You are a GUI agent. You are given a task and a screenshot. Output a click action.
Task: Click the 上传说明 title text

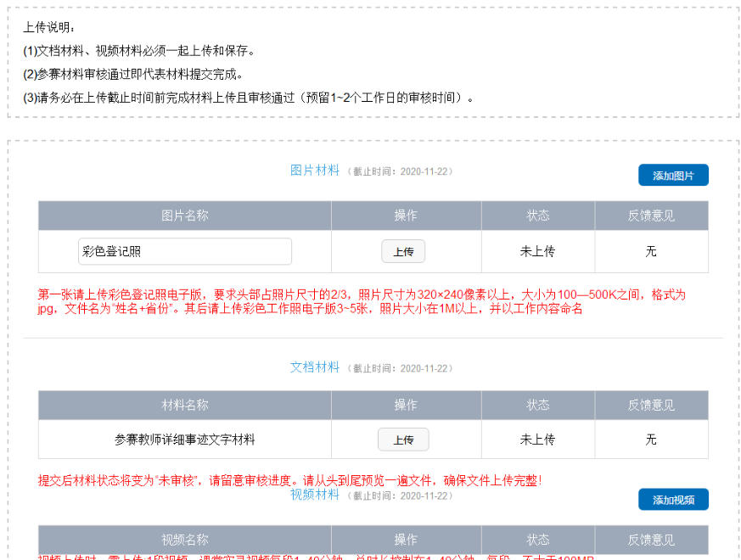[49, 28]
